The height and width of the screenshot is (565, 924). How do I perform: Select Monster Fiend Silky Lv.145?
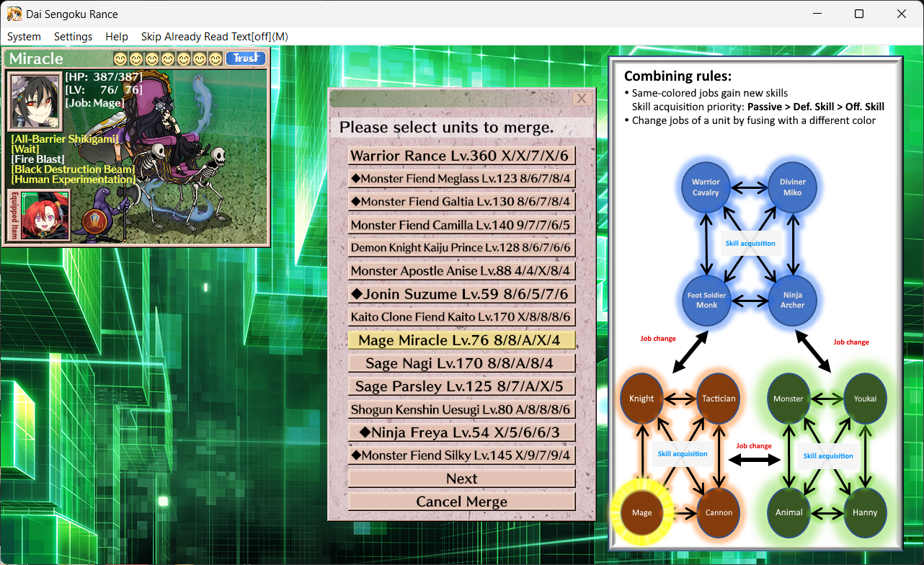coord(461,455)
